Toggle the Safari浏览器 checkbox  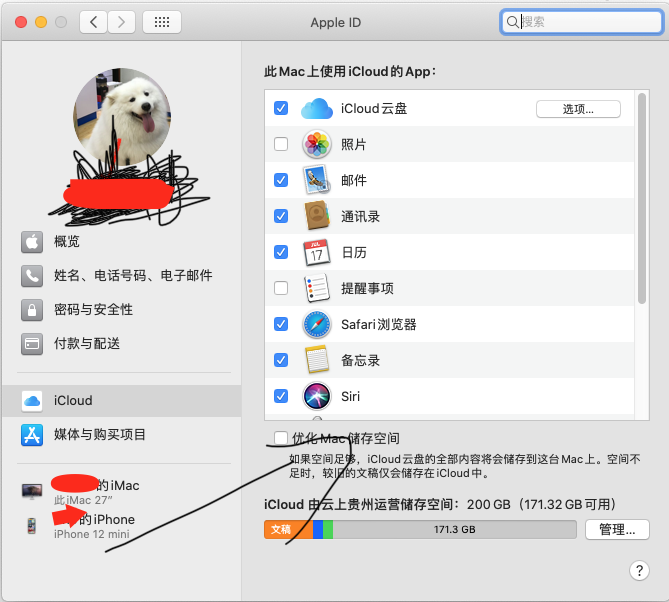[x=281, y=324]
